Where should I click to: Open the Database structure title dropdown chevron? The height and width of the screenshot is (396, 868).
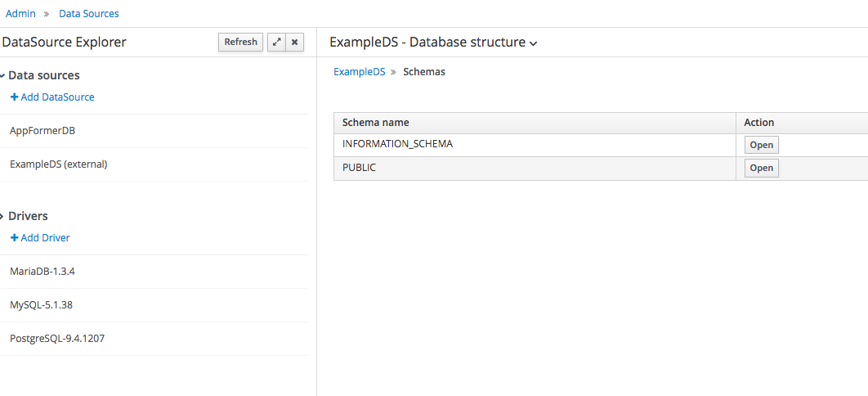[533, 43]
